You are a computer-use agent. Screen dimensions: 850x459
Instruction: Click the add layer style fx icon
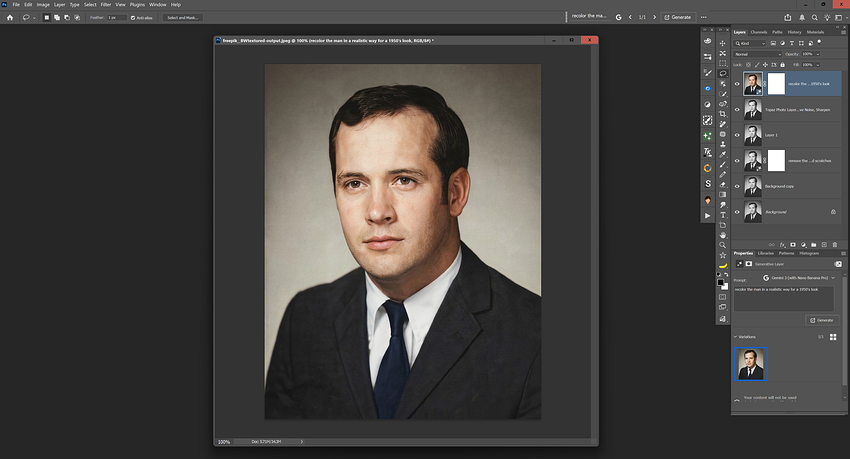[x=782, y=243]
